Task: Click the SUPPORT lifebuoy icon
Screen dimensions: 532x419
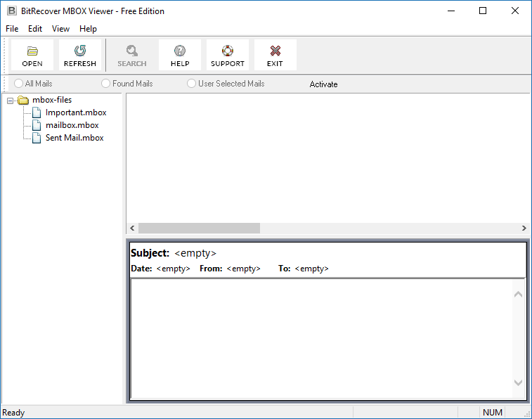Action: (x=228, y=51)
